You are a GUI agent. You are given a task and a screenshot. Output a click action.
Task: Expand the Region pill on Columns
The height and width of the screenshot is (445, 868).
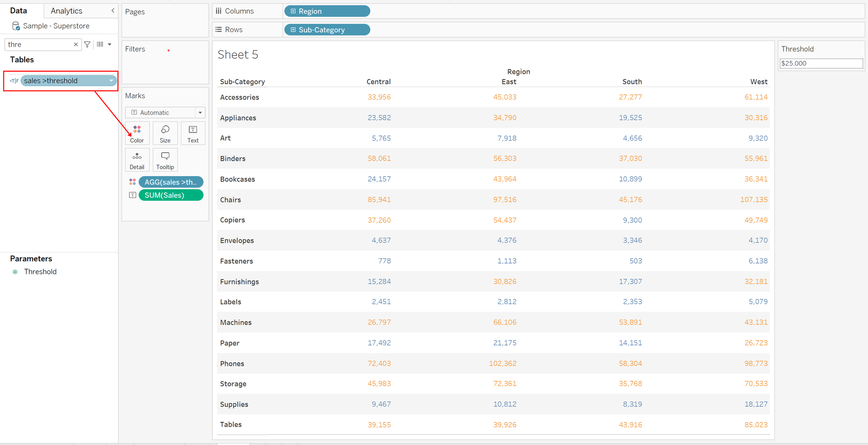[x=293, y=11]
